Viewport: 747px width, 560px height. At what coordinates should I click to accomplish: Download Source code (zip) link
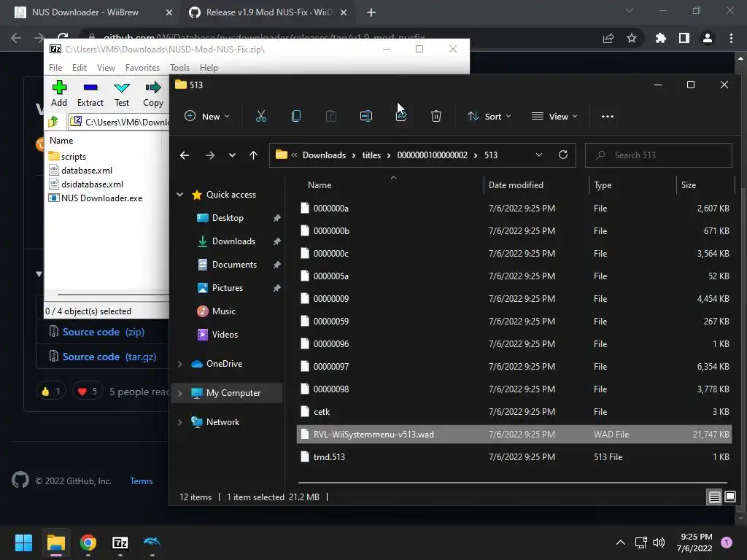pyautogui.click(x=104, y=332)
